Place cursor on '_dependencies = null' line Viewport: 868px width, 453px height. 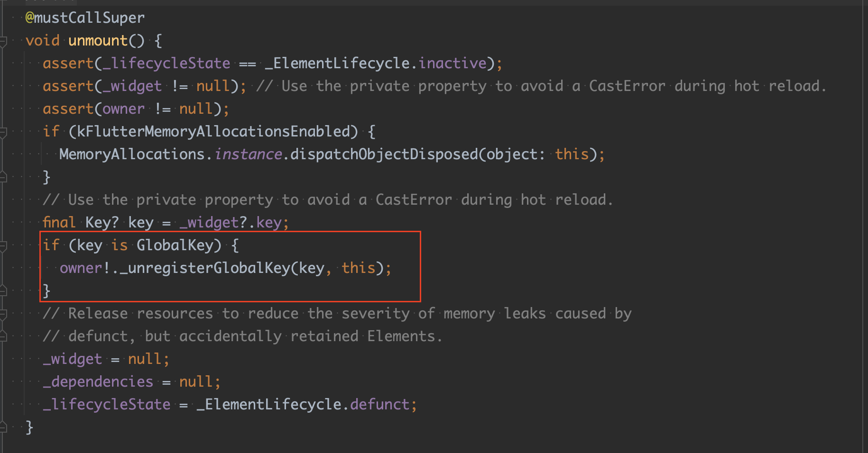[x=131, y=382]
